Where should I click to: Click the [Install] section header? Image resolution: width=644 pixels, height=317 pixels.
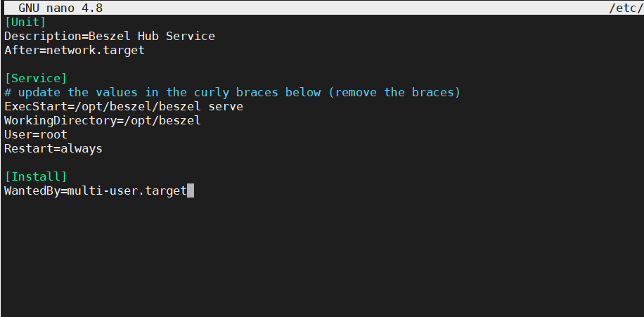tap(35, 176)
